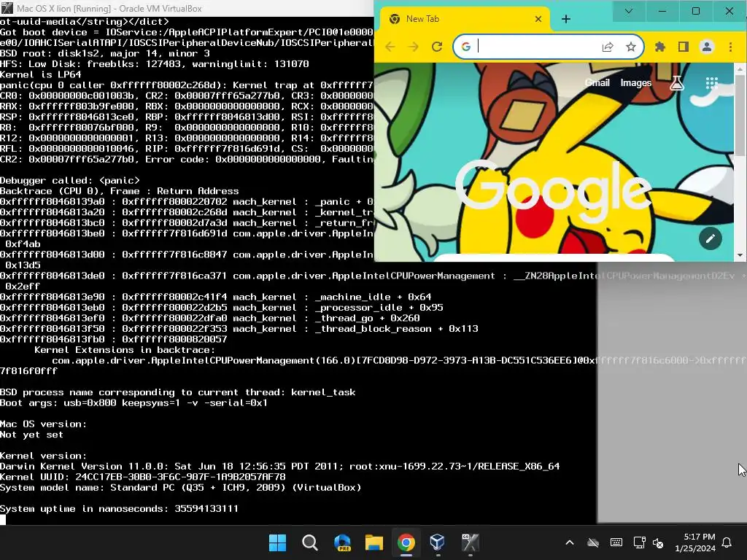Click the muted volume tray icon
The height and width of the screenshot is (560, 747).
tap(659, 542)
